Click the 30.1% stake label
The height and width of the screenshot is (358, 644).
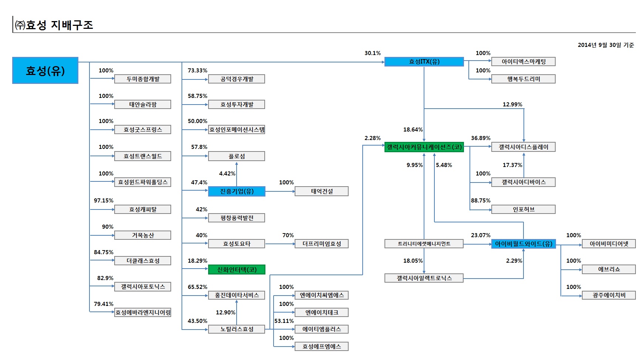[373, 53]
